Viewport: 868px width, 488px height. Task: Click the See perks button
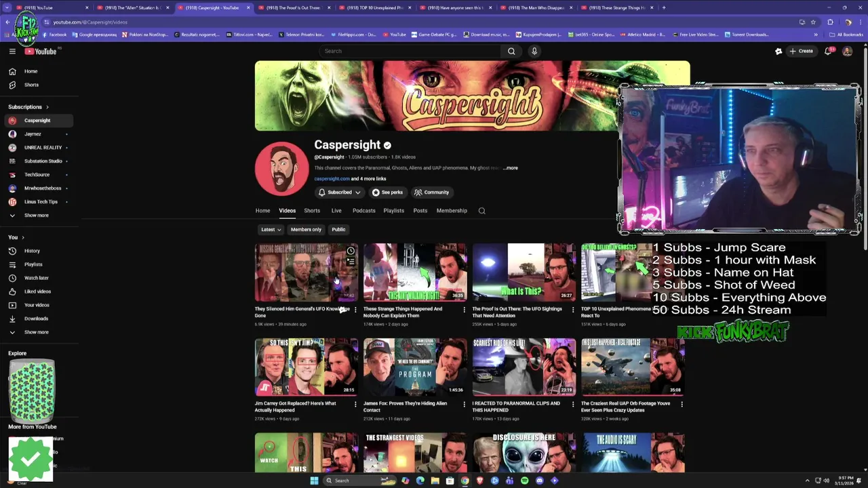click(x=387, y=192)
